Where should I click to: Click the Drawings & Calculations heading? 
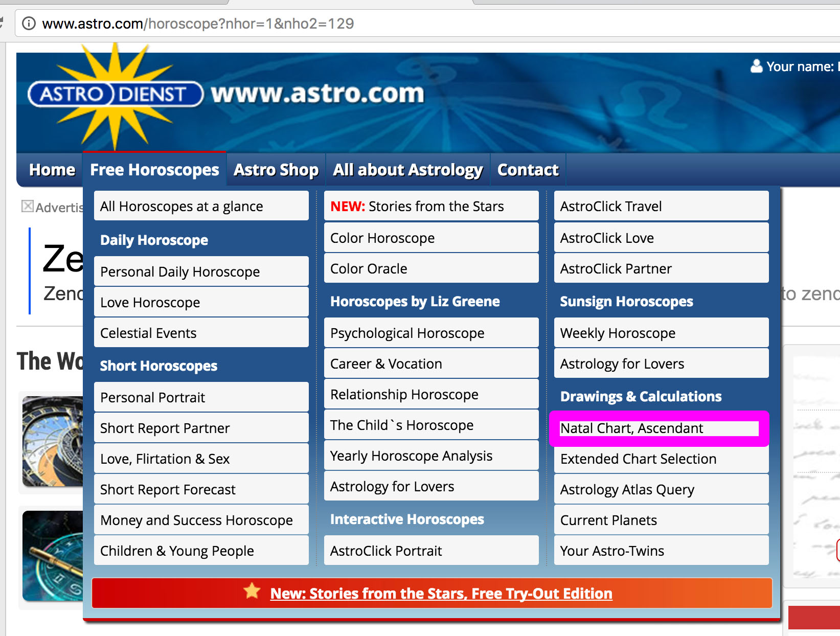point(641,396)
